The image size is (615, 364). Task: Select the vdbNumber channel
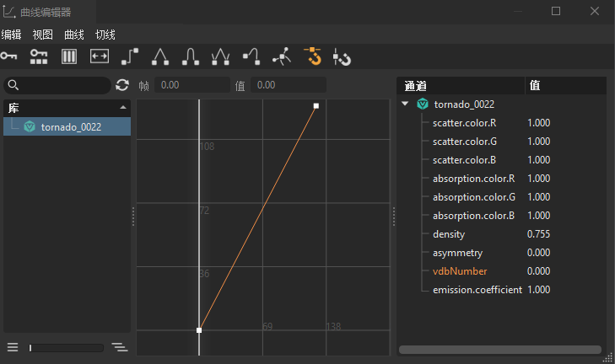[x=460, y=271]
